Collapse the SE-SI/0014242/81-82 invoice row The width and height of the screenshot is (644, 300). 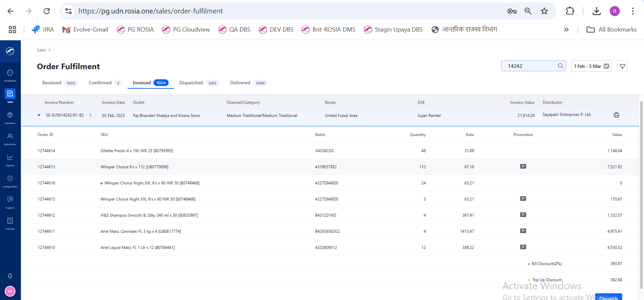point(39,115)
